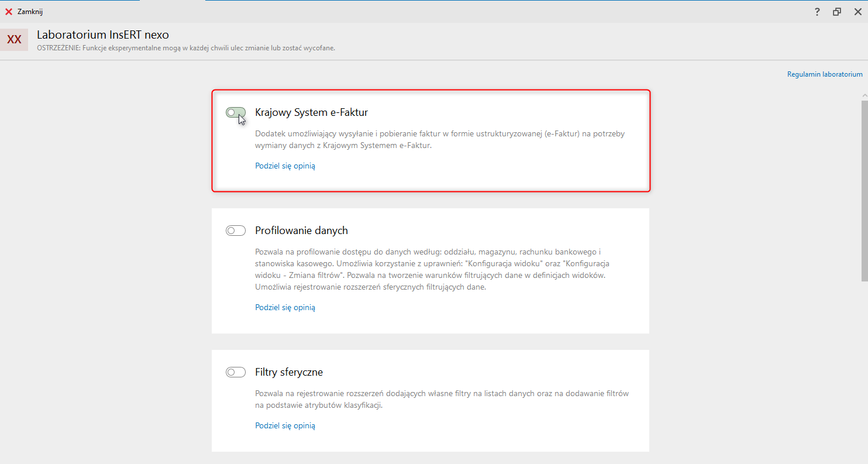Image resolution: width=868 pixels, height=464 pixels.
Task: Click the XX Laboratorium logo badge
Action: [x=14, y=40]
